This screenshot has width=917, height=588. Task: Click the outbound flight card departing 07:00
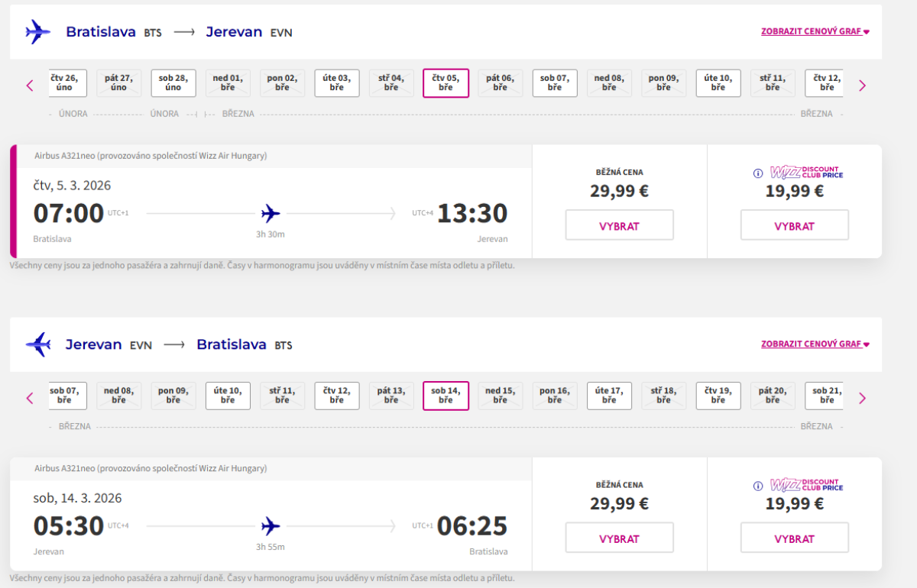(271, 212)
